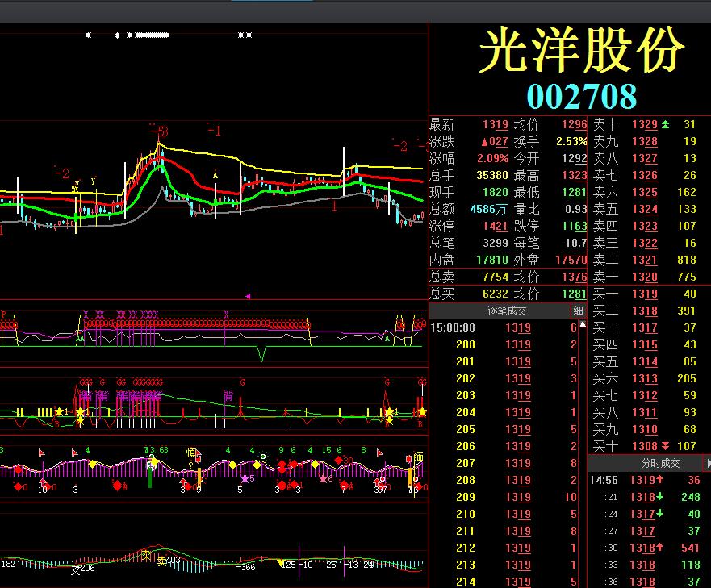Click the 跌停 price 1163

click(574, 226)
